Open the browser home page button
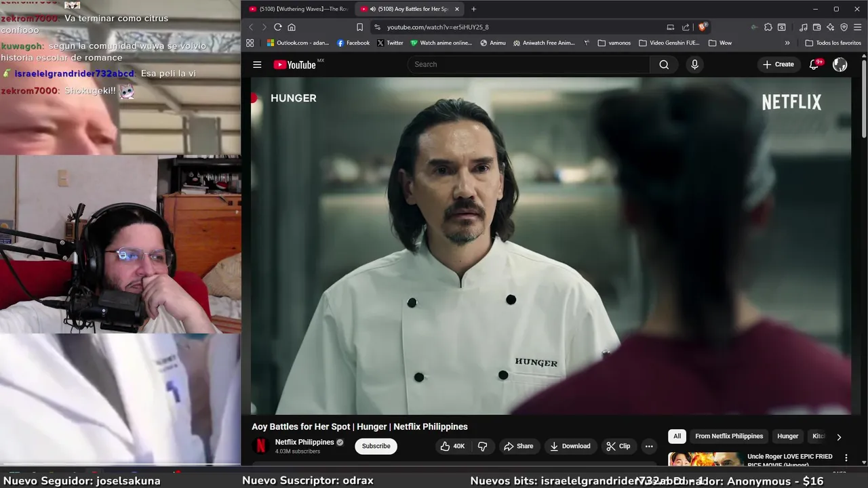 [292, 27]
